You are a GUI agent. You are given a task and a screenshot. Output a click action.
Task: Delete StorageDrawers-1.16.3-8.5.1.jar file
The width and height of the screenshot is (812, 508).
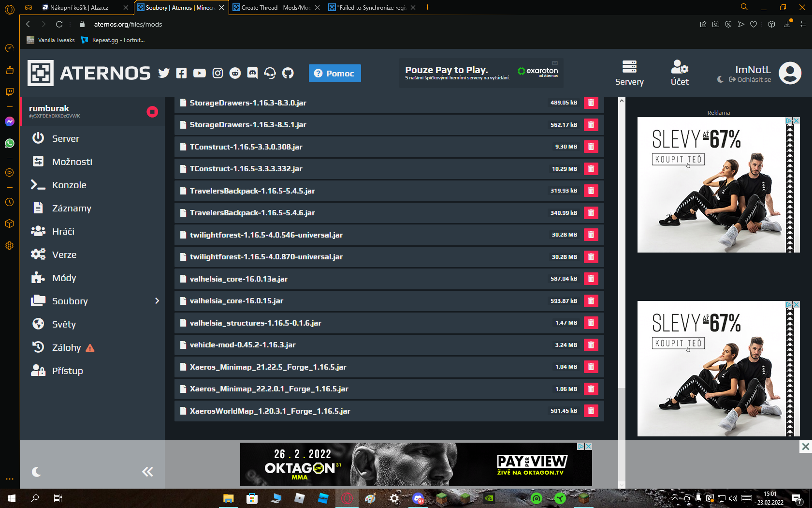point(591,125)
